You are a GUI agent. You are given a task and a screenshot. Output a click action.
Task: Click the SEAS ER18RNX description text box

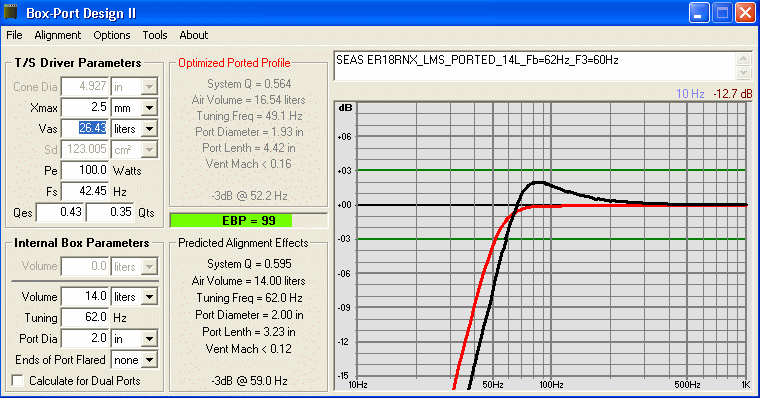point(536,66)
